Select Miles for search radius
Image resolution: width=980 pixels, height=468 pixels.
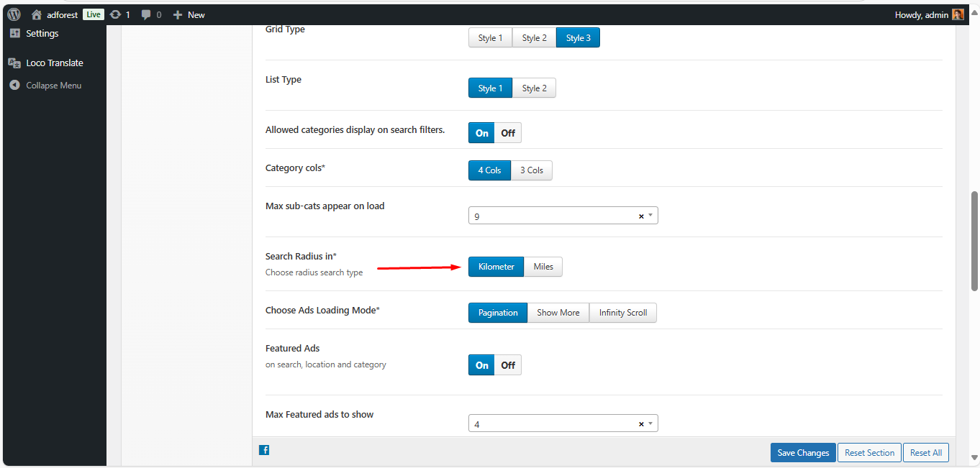click(543, 267)
